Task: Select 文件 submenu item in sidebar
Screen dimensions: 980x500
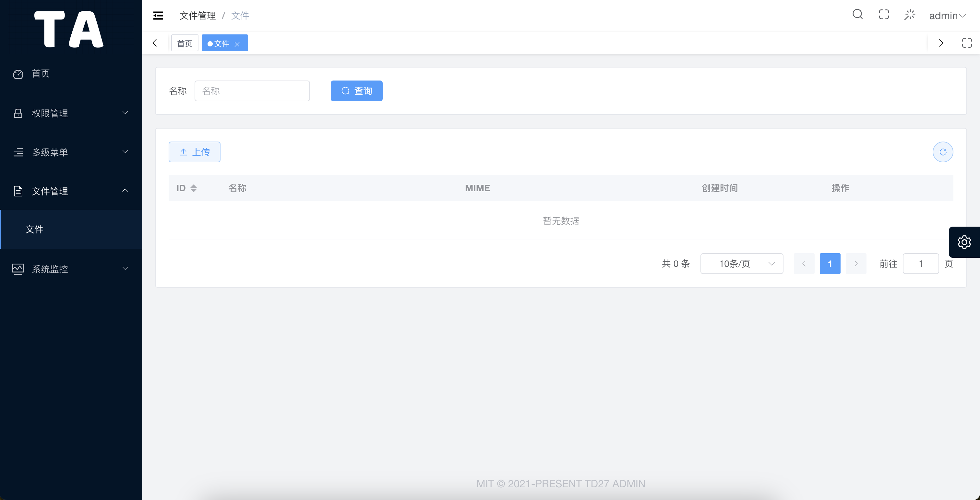Action: click(x=34, y=229)
